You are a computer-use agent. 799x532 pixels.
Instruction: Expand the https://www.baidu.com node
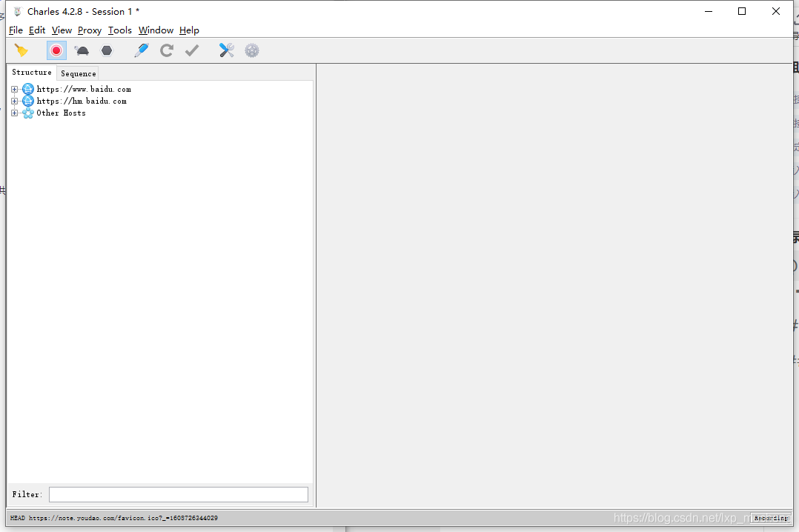(14, 89)
